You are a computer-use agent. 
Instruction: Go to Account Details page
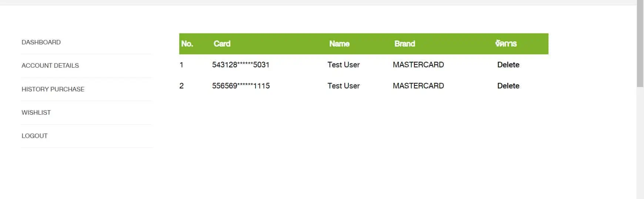click(50, 65)
